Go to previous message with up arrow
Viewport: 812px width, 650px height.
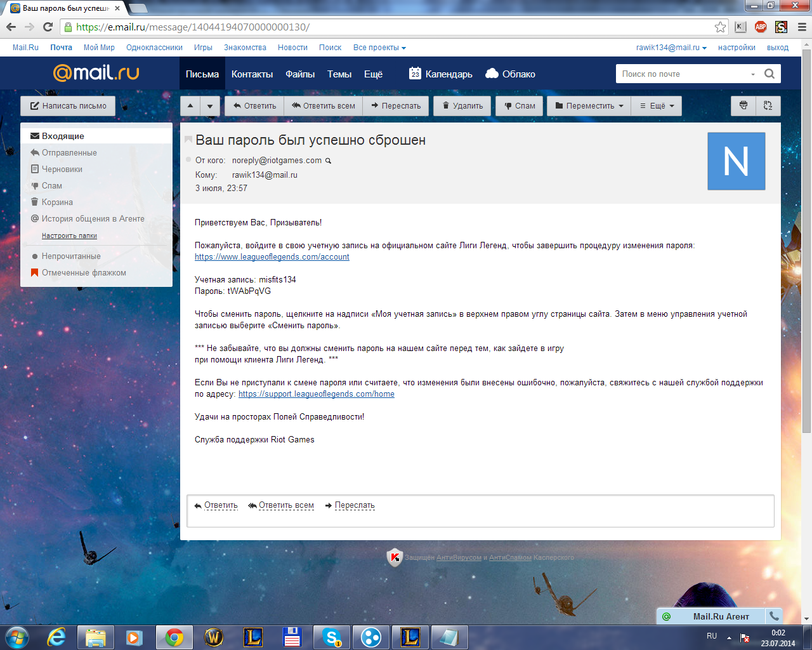point(190,106)
